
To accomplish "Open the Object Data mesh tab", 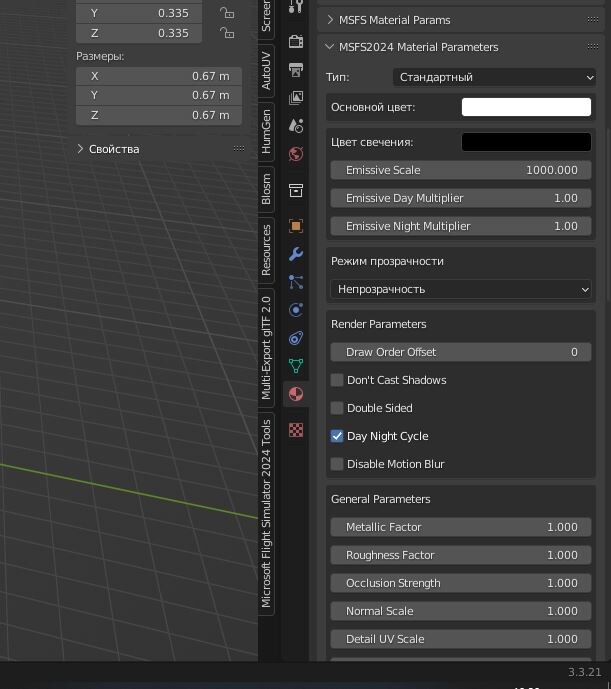I will click(296, 366).
